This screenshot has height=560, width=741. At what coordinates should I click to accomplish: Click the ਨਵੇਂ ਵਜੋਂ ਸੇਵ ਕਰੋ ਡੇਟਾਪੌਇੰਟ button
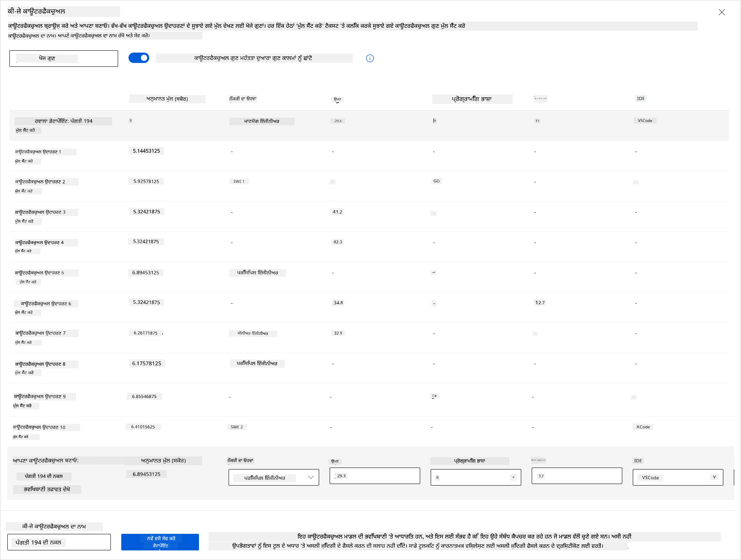[x=160, y=542]
